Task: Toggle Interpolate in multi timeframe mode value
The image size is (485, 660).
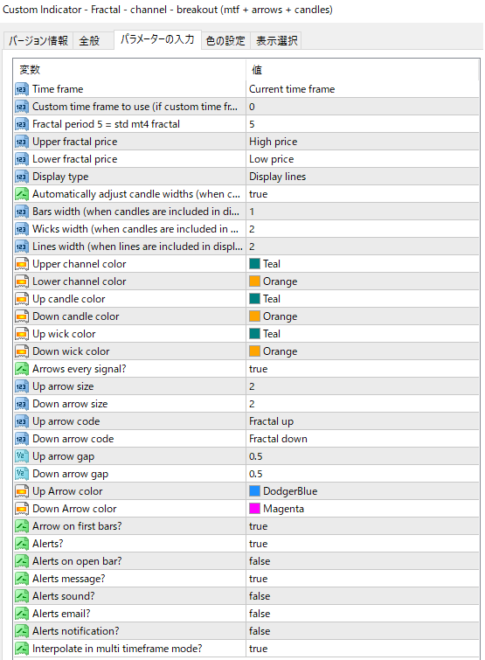Action: pos(362,649)
